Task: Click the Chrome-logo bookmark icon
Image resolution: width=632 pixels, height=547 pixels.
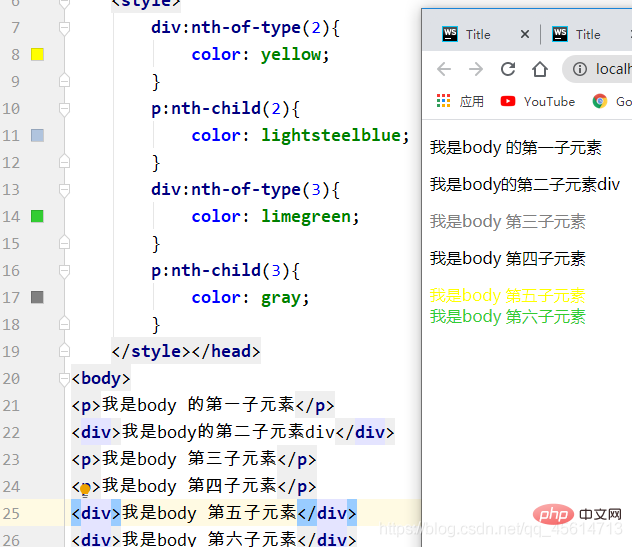Action: (x=600, y=101)
